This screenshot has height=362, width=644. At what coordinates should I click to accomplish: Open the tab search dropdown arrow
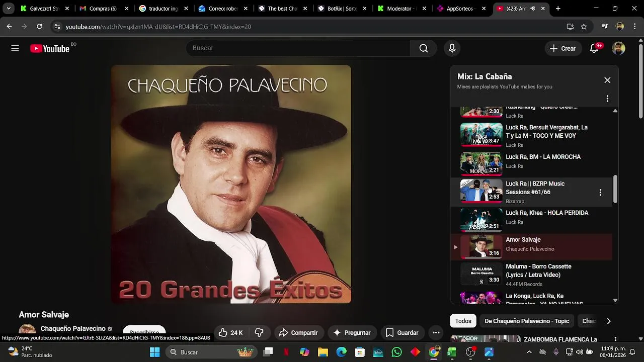[x=9, y=9]
